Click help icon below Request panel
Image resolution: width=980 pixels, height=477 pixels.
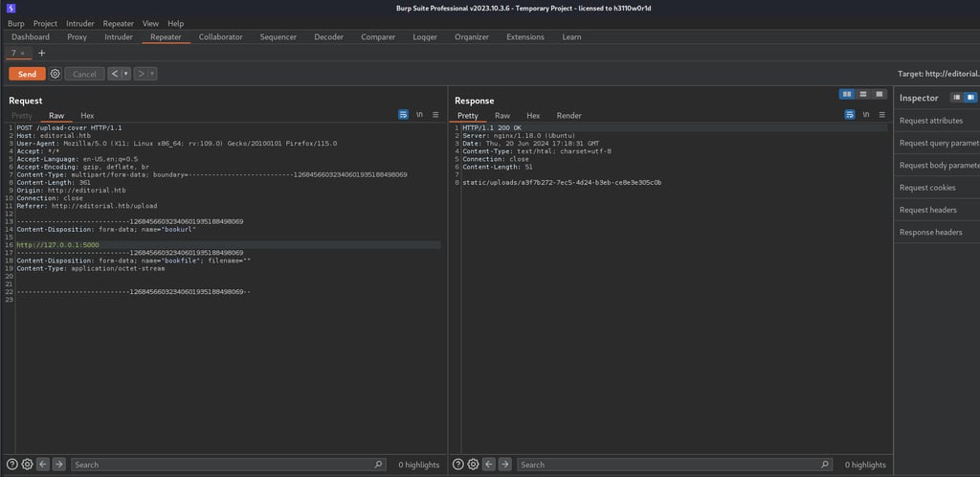point(13,465)
